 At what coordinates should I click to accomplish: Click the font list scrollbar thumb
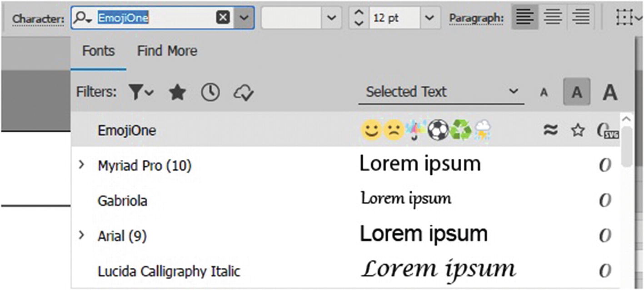coord(627,147)
